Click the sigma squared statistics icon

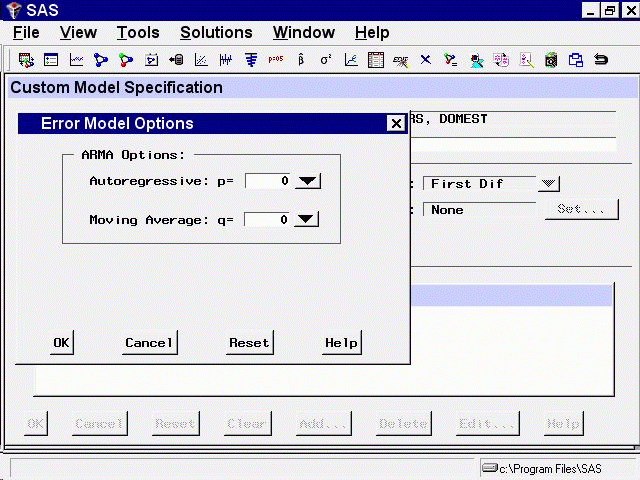point(326,60)
